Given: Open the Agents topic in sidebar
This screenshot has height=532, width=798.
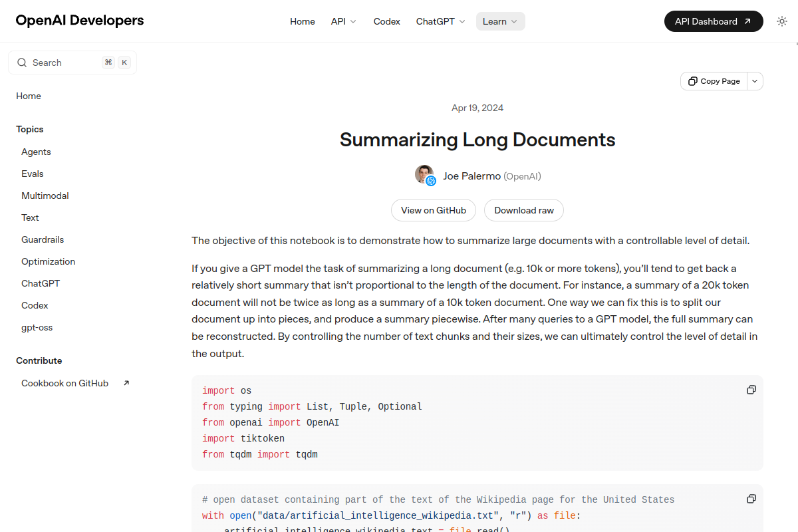Looking at the screenshot, I should 36,152.
